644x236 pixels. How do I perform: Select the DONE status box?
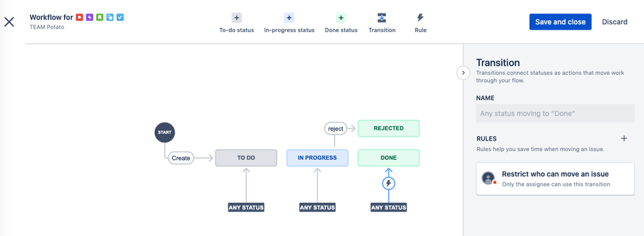[x=388, y=157]
